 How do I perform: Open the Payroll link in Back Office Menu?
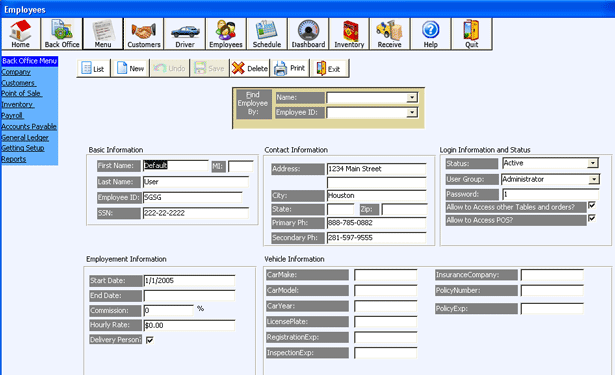[12, 116]
